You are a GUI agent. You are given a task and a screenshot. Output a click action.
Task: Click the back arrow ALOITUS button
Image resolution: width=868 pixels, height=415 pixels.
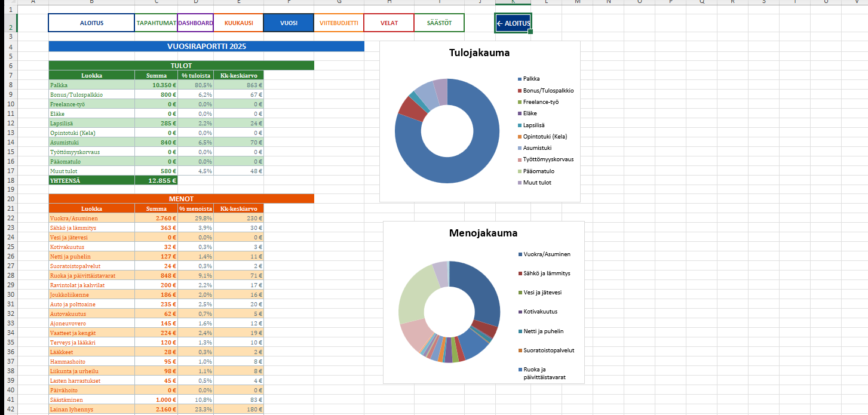coord(513,23)
